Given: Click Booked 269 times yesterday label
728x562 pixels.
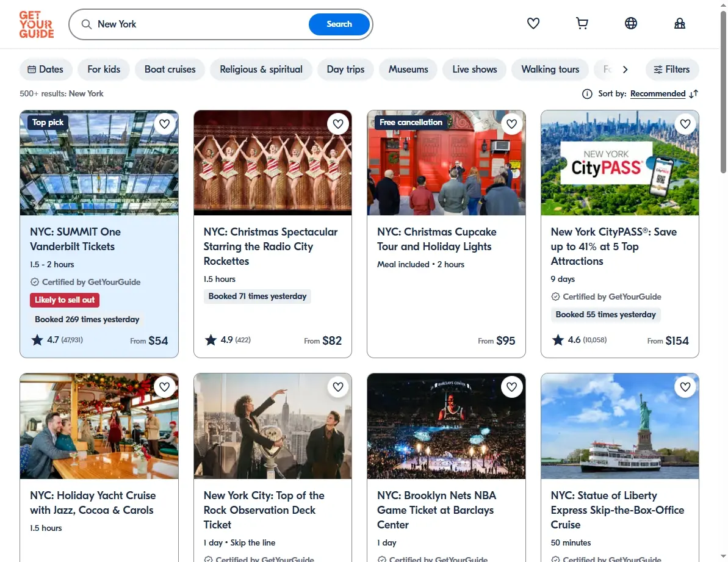Looking at the screenshot, I should point(87,319).
